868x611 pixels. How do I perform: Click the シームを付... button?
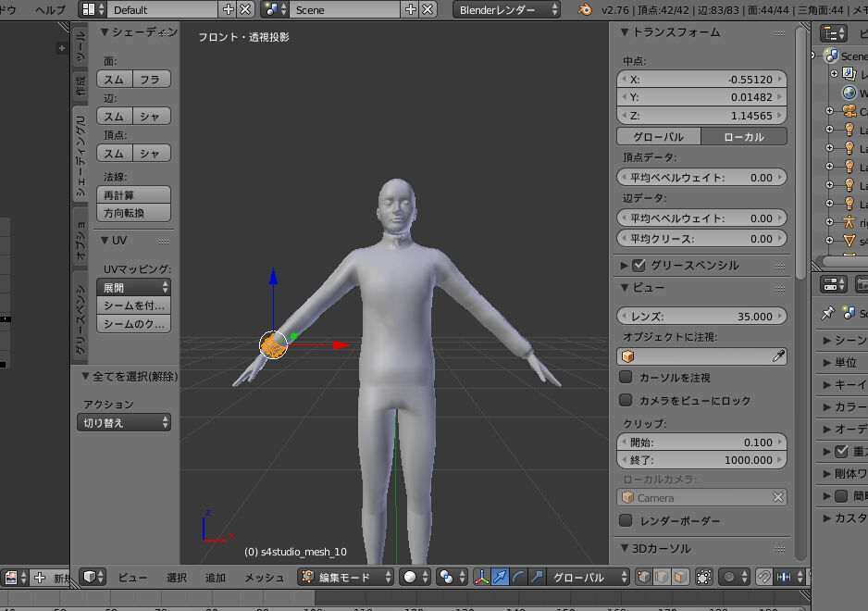click(133, 305)
